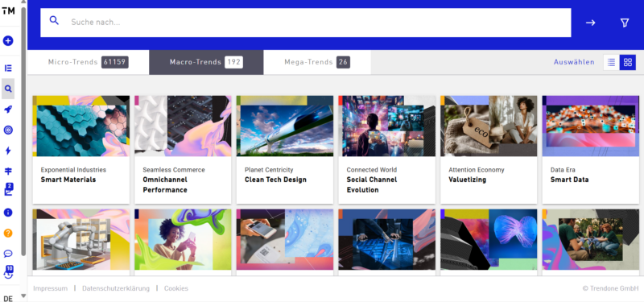Open the Mega-Trends tab
The height and width of the screenshot is (302, 644).
(x=317, y=63)
